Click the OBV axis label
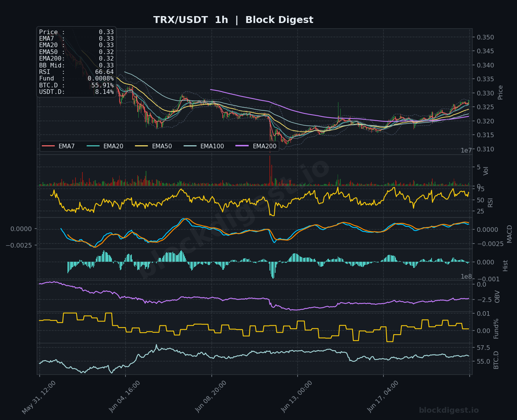The image size is (517, 420). [x=497, y=297]
